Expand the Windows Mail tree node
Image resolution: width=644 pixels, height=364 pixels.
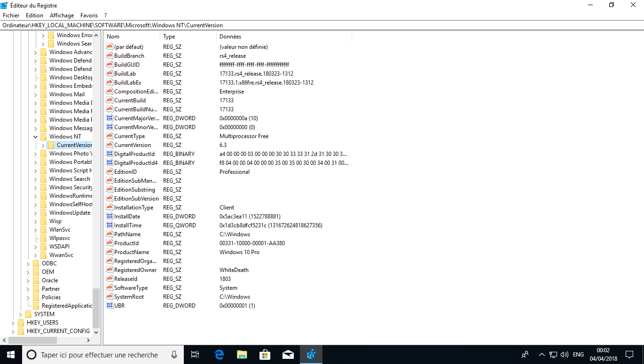coord(35,94)
